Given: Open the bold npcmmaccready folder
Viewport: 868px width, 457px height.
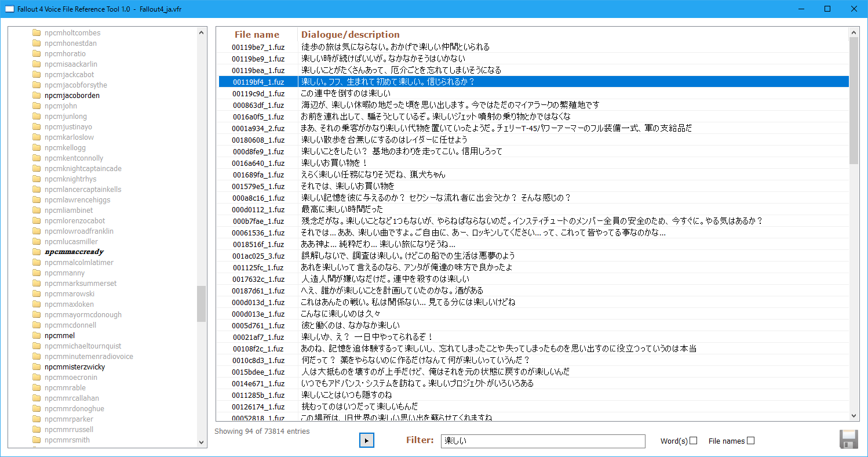Looking at the screenshot, I should pos(75,252).
